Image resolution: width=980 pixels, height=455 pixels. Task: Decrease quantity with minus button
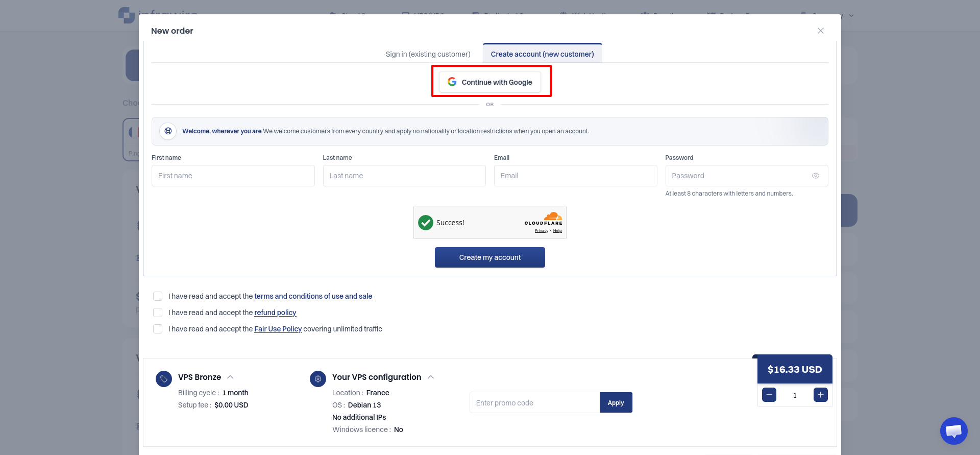[769, 395]
